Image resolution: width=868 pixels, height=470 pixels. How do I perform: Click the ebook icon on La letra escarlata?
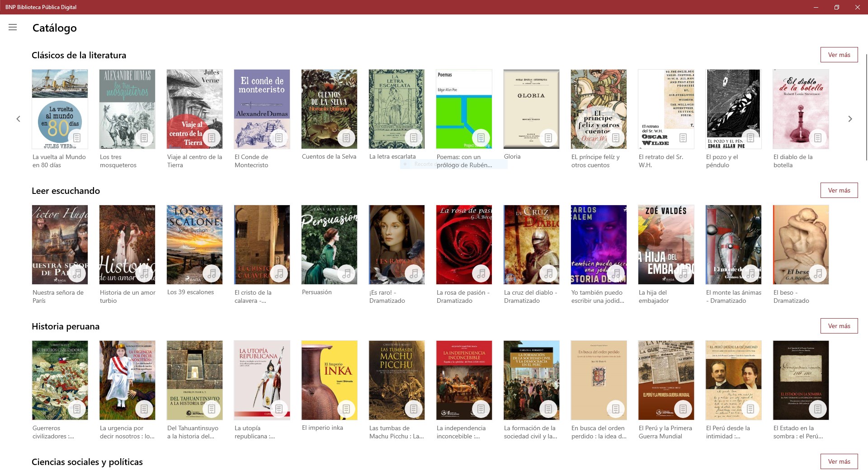[414, 138]
